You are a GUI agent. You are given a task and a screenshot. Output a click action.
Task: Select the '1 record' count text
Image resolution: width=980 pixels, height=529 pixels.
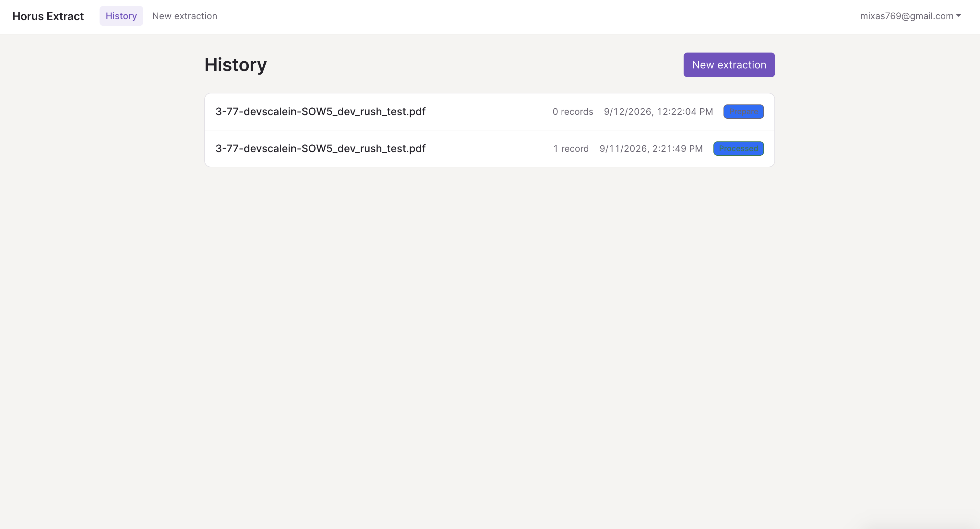pyautogui.click(x=571, y=149)
